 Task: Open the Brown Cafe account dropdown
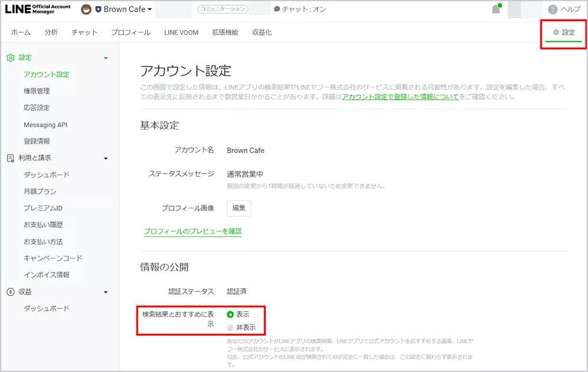149,9
